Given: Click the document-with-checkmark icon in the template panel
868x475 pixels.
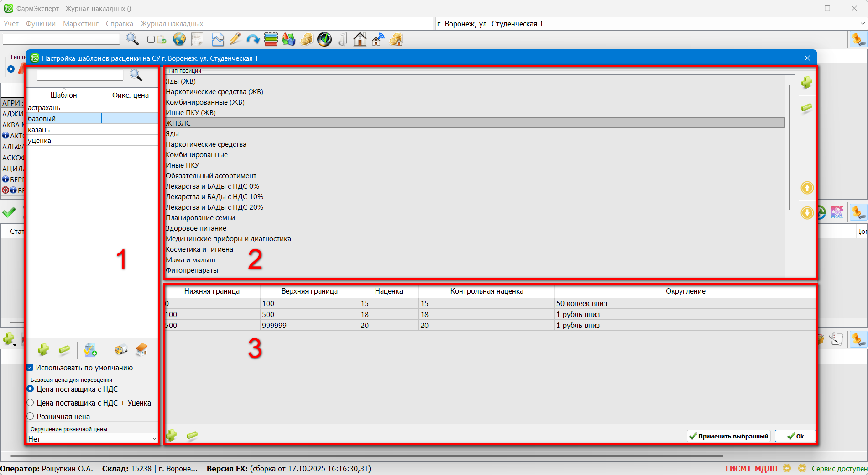Looking at the screenshot, I should coord(90,350).
